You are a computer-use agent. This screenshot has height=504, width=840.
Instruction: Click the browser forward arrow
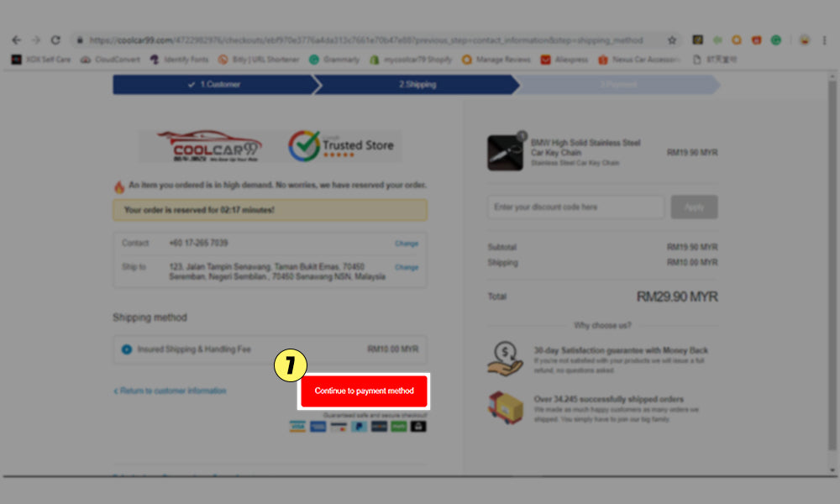(x=36, y=40)
